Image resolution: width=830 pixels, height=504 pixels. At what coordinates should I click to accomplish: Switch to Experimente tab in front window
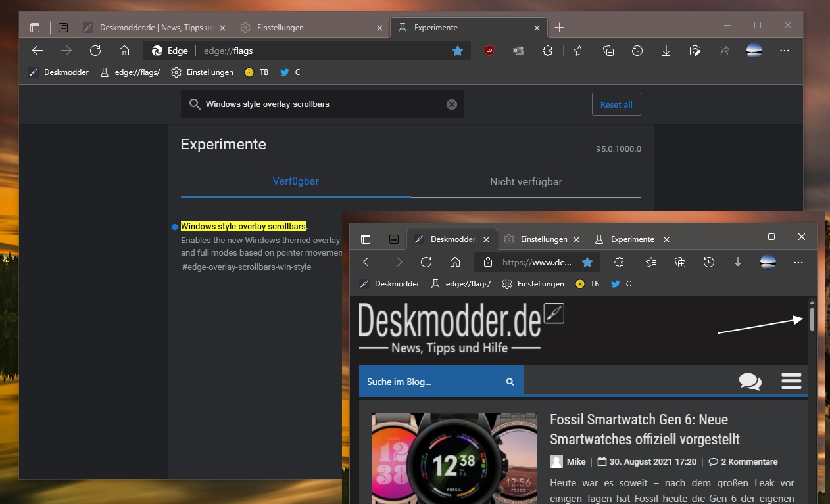click(x=632, y=239)
